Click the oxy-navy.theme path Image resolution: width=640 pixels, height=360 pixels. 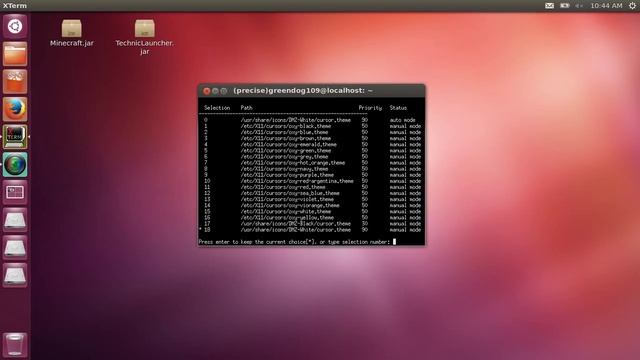tap(284, 169)
